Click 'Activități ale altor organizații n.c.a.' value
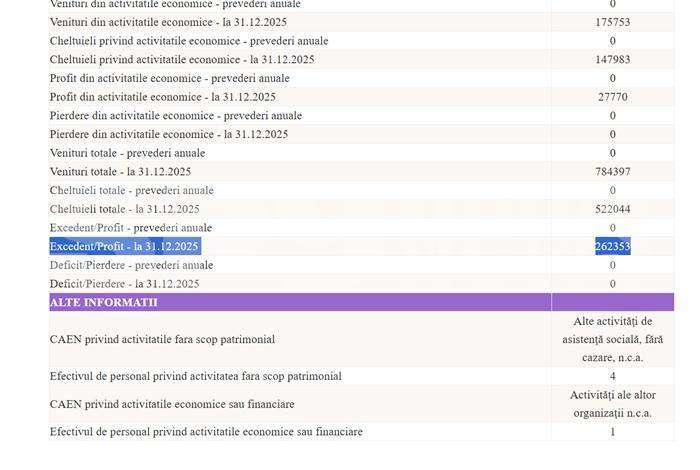 (612, 405)
